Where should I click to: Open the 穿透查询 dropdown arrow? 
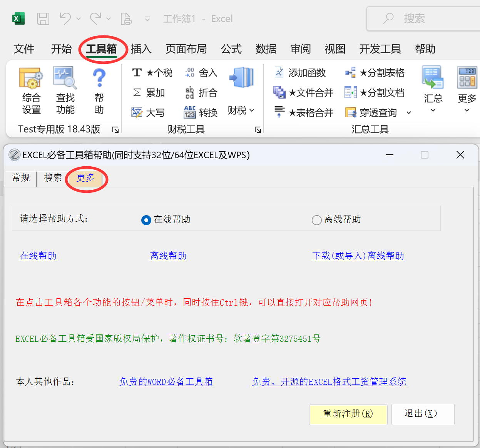tap(409, 113)
